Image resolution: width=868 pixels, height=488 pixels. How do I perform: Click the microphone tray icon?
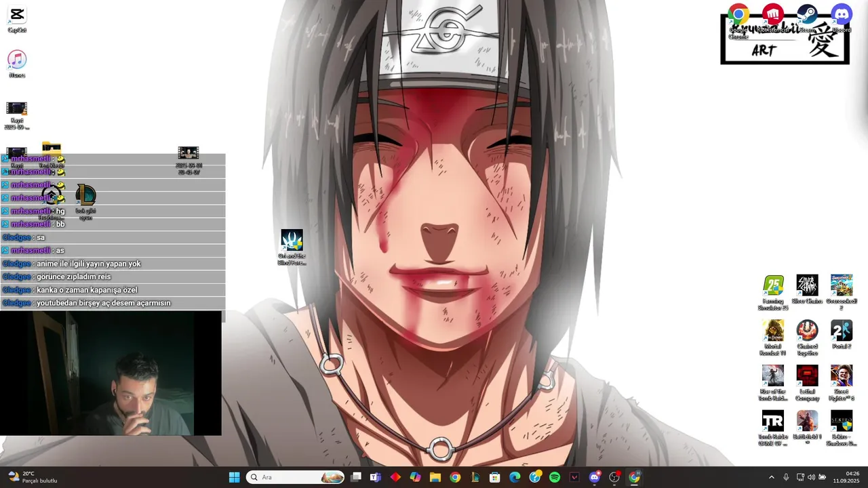point(786,477)
